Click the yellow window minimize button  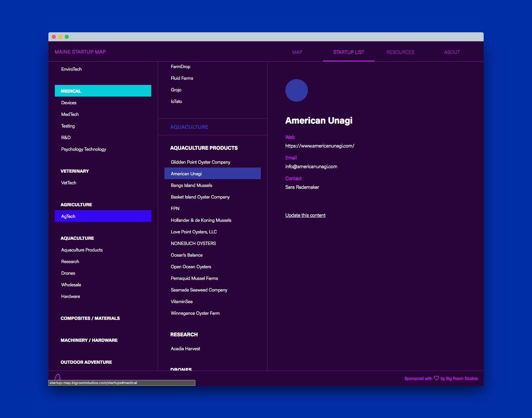pos(60,37)
